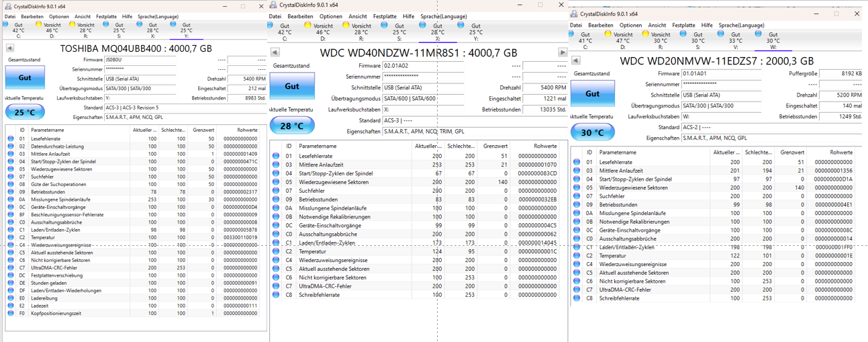Image resolution: width=868 pixels, height=342 pixels.
Task: Click CrystalDiskInfo title icon of WD40NDZW window
Action: 273,5
